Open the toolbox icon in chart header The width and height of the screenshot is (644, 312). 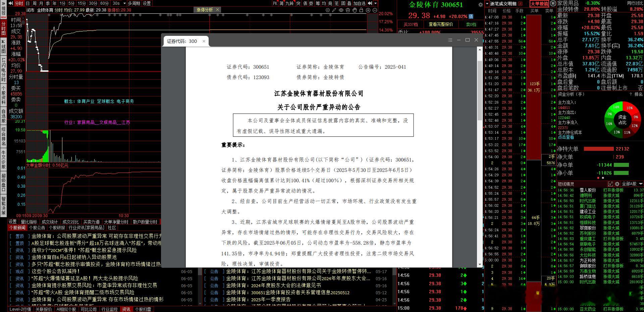click(x=348, y=10)
